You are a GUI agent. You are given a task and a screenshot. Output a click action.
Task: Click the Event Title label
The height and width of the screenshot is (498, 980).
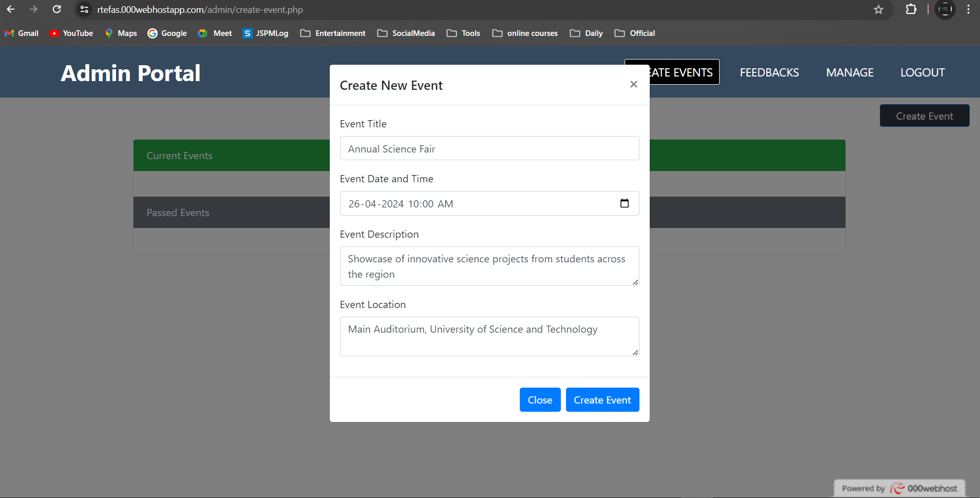[x=363, y=124]
